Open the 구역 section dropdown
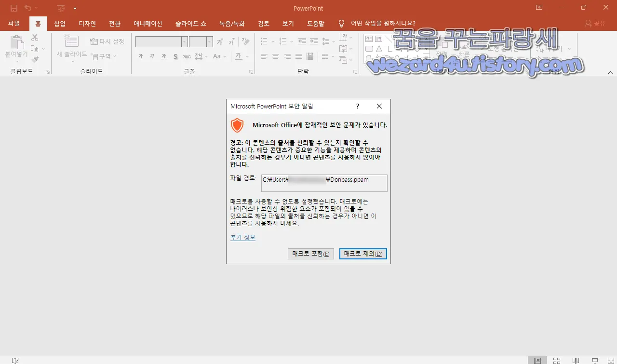The height and width of the screenshot is (364, 617). [x=103, y=56]
